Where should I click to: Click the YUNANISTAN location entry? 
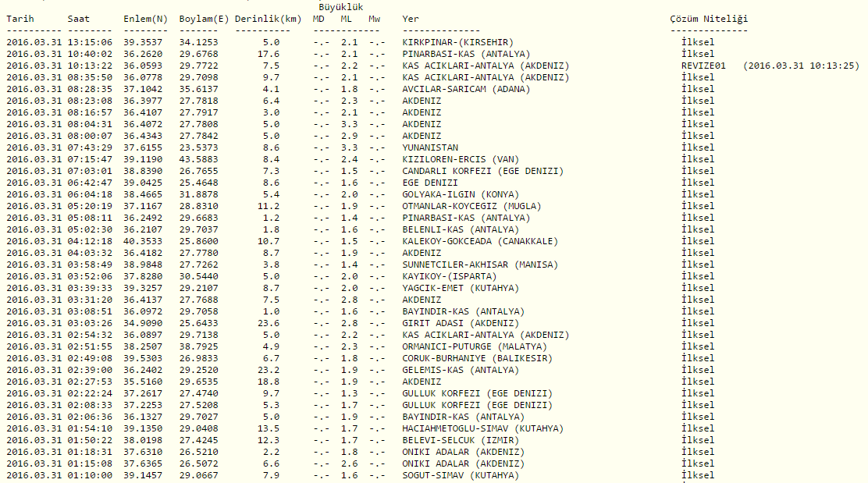430,147
